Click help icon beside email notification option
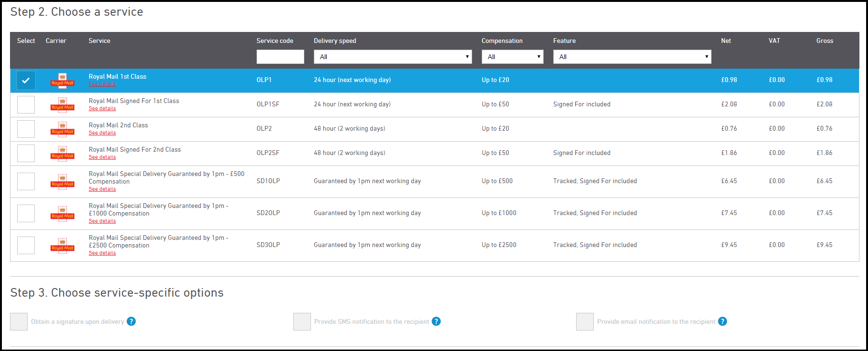Screen dimensions: 868x351 click(723, 321)
